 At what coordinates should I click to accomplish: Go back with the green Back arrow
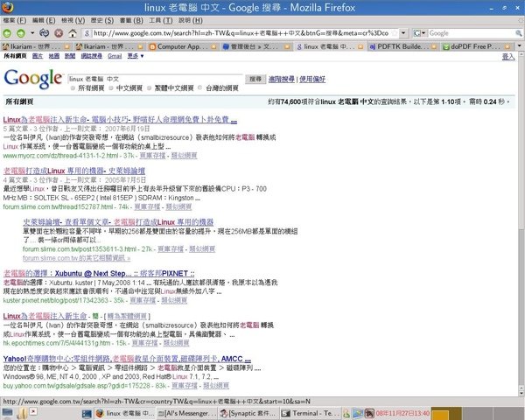tap(7, 33)
